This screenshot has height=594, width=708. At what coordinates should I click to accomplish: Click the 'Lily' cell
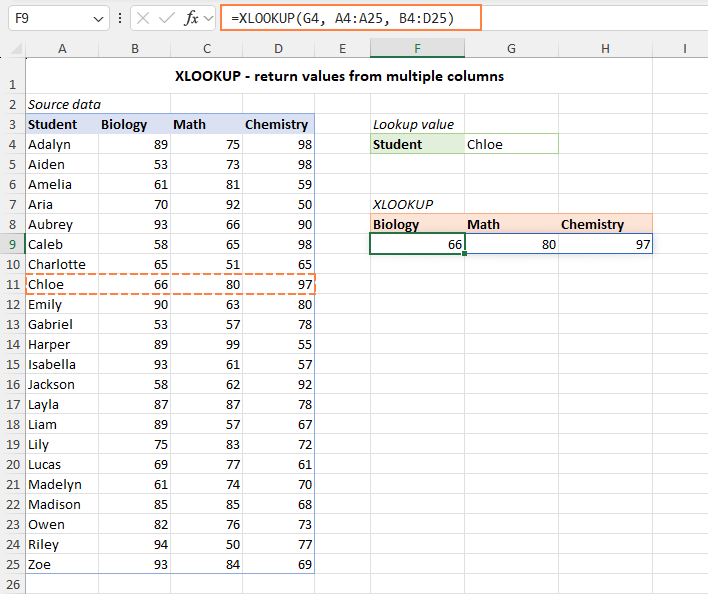coord(62,444)
